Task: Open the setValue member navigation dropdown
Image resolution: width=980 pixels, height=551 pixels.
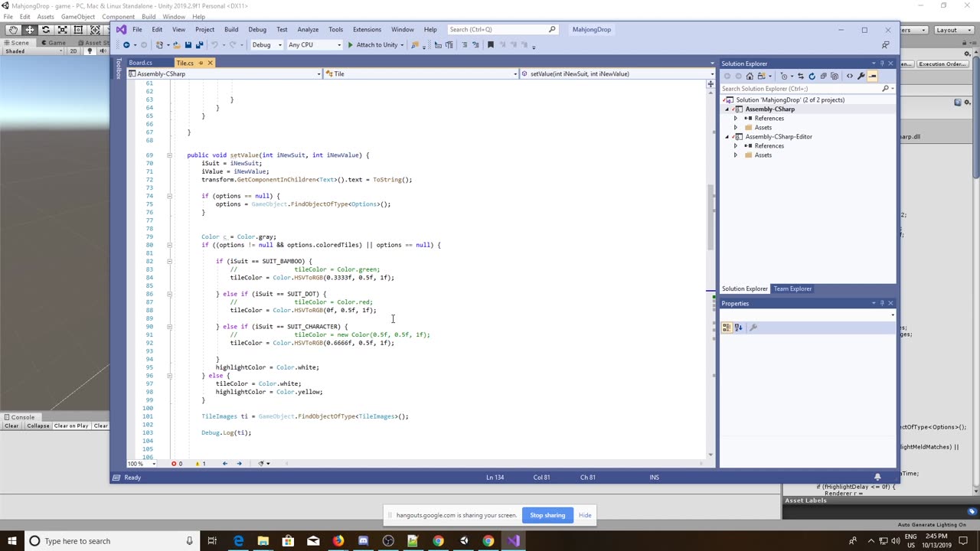Action: (617, 73)
